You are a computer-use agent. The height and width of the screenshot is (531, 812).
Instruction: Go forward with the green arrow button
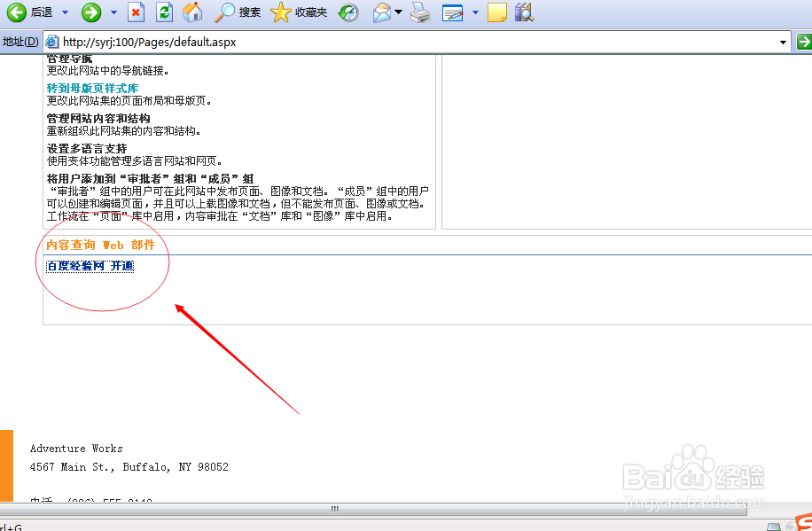pyautogui.click(x=91, y=12)
